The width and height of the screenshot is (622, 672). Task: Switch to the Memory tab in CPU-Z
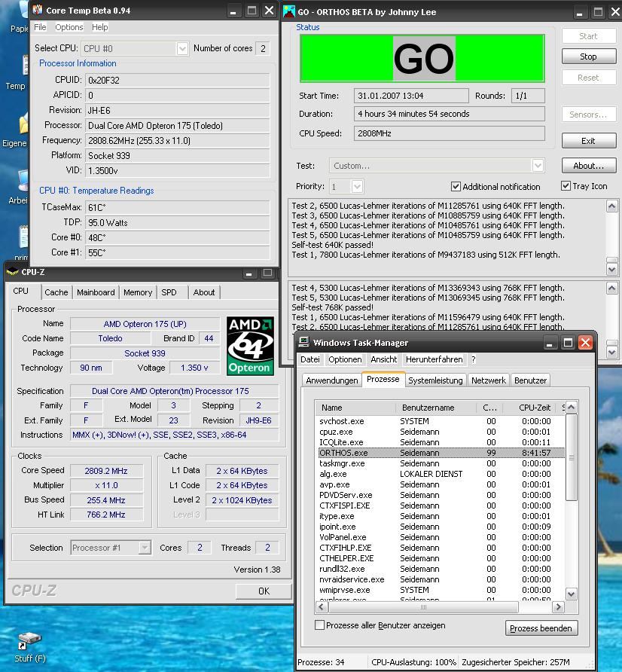click(x=138, y=292)
